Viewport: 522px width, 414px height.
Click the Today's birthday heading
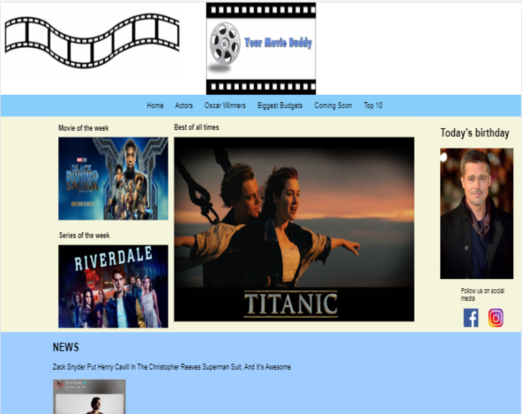click(475, 133)
